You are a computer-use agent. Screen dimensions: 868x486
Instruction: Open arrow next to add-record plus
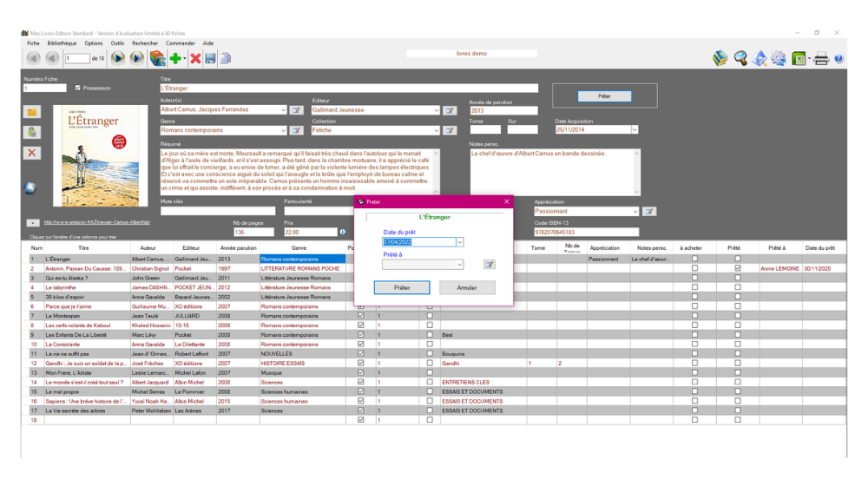pyautogui.click(x=184, y=59)
